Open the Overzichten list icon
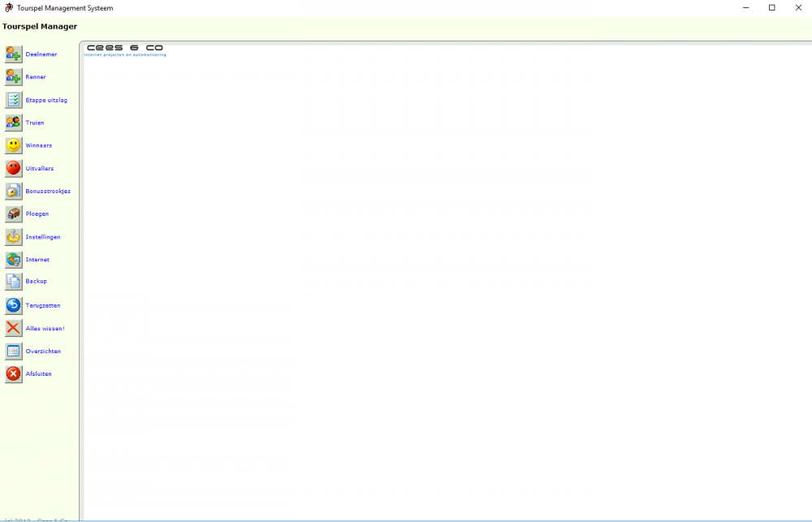This screenshot has width=812, height=522. point(14,351)
